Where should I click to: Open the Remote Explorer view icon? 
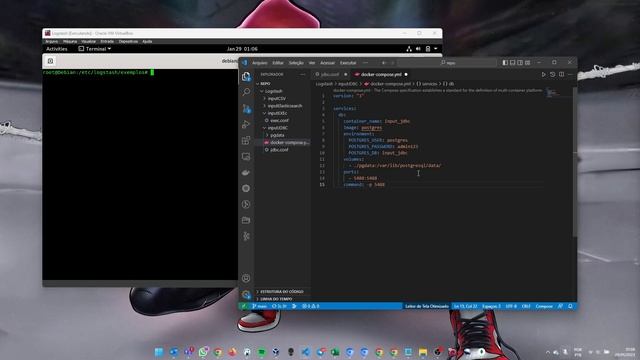(x=246, y=156)
